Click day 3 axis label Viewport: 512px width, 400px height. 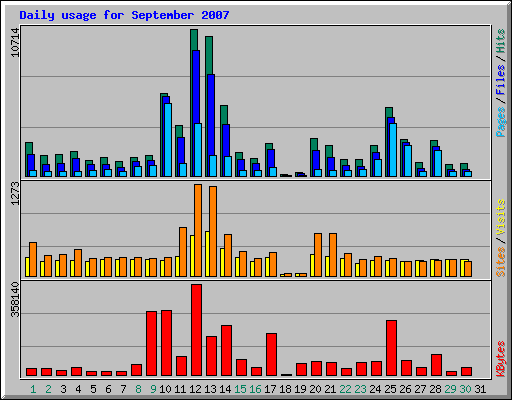(x=63, y=389)
